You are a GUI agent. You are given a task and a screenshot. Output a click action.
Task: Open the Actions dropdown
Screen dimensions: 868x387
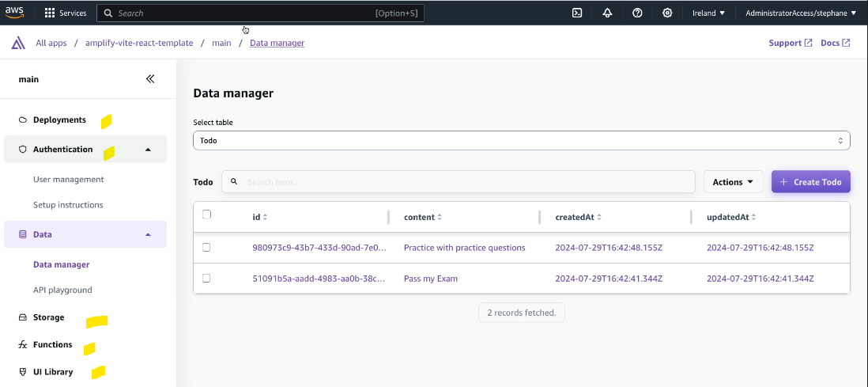click(733, 182)
